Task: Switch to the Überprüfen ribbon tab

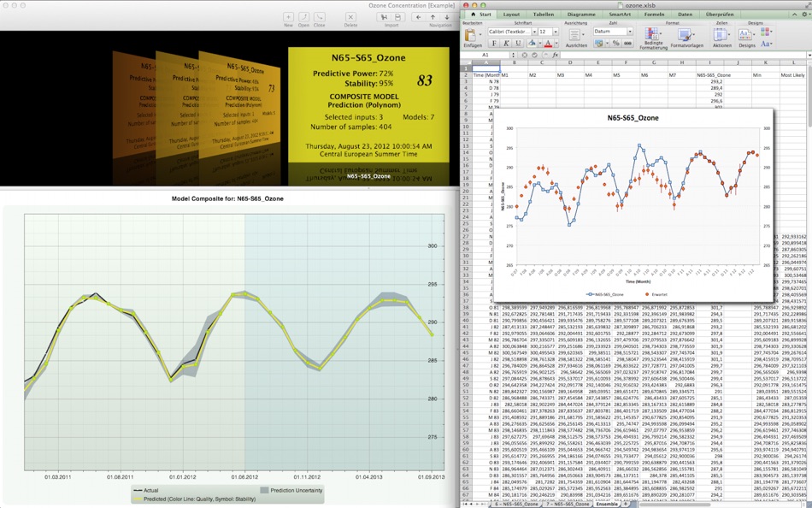Action: [x=720, y=15]
